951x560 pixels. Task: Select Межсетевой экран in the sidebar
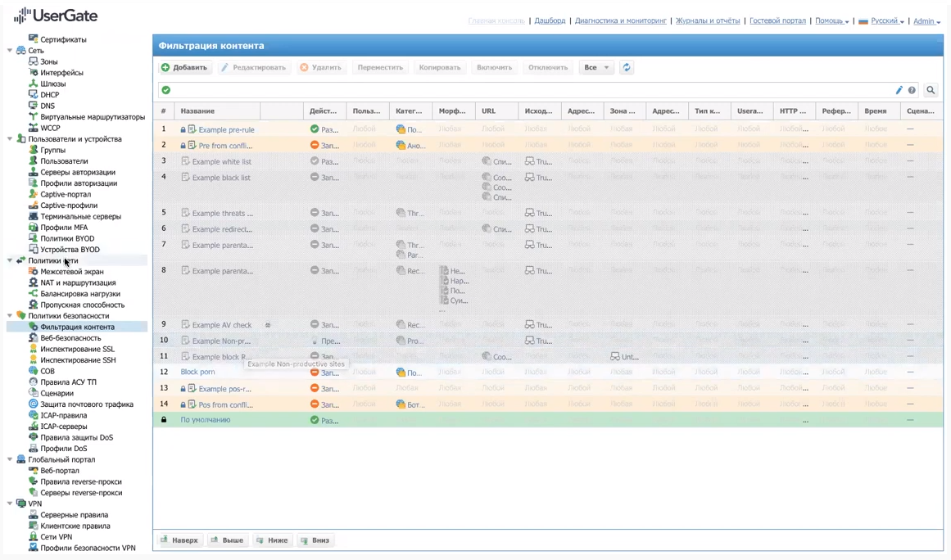tap(71, 272)
